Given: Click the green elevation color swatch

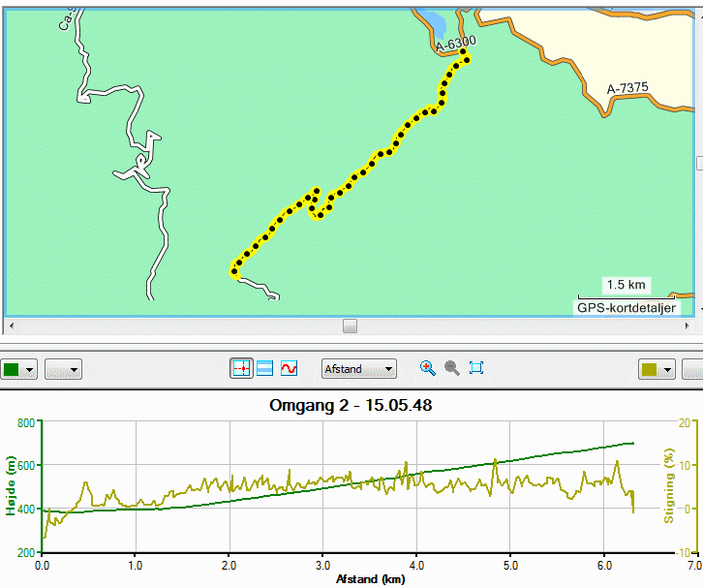Looking at the screenshot, I should (12, 370).
